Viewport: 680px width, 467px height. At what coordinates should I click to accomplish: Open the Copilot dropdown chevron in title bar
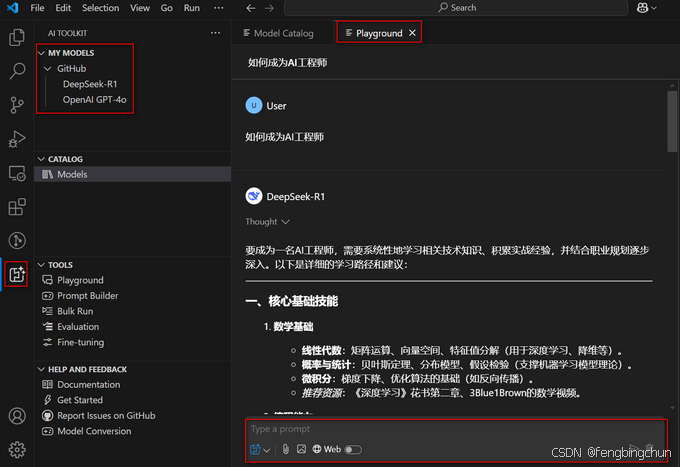654,8
